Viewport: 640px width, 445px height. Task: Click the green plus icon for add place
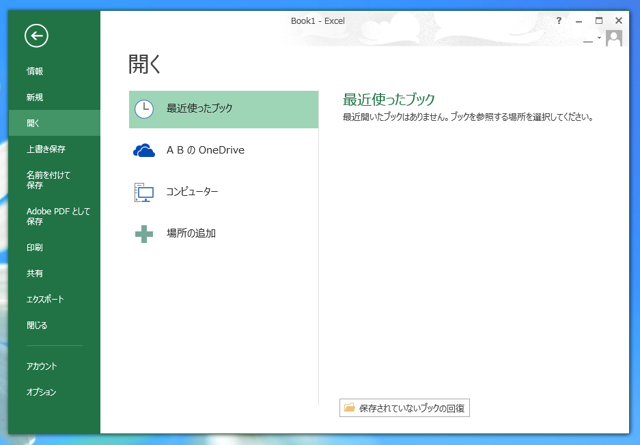tap(144, 234)
